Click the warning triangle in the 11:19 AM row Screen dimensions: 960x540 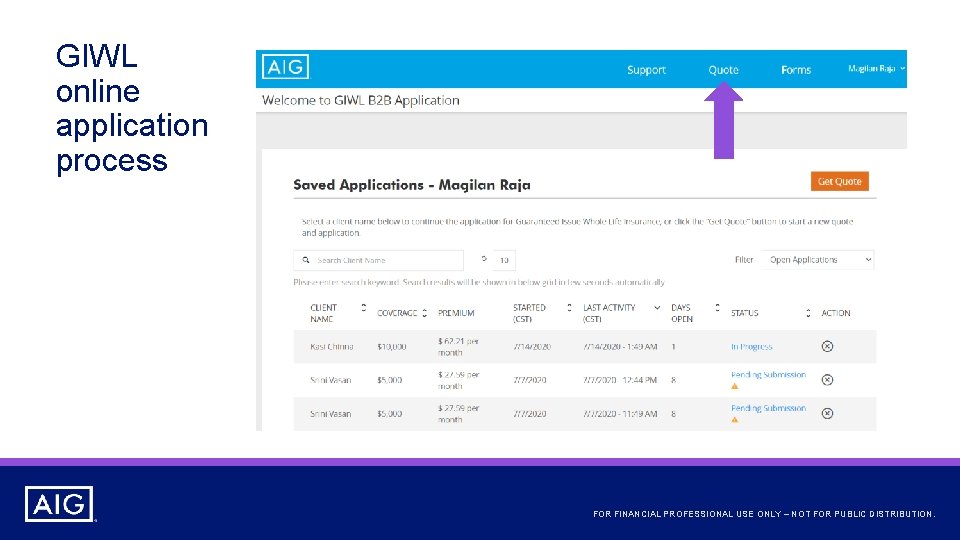click(x=735, y=420)
